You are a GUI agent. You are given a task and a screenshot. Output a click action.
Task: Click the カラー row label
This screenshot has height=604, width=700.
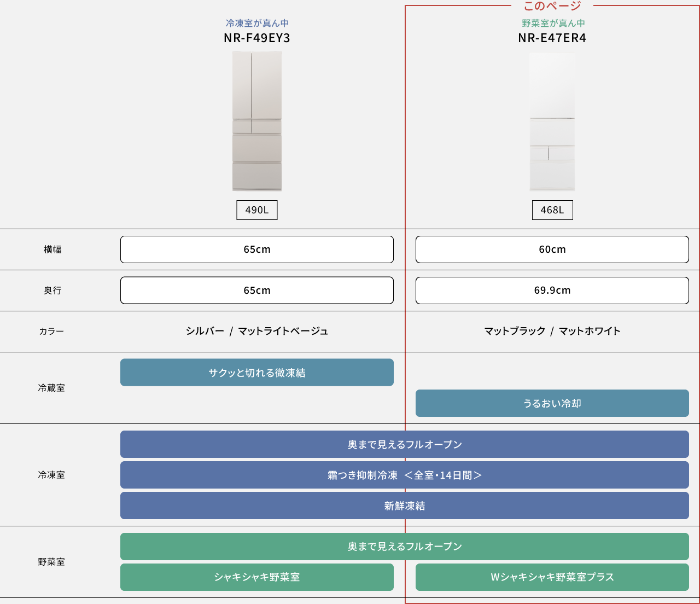[x=51, y=332]
